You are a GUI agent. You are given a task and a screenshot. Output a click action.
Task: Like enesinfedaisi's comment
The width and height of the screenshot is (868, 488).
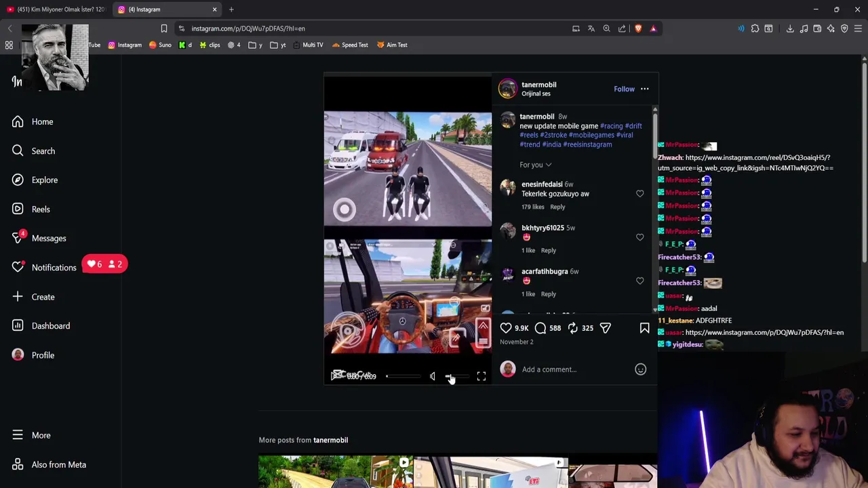tap(639, 194)
